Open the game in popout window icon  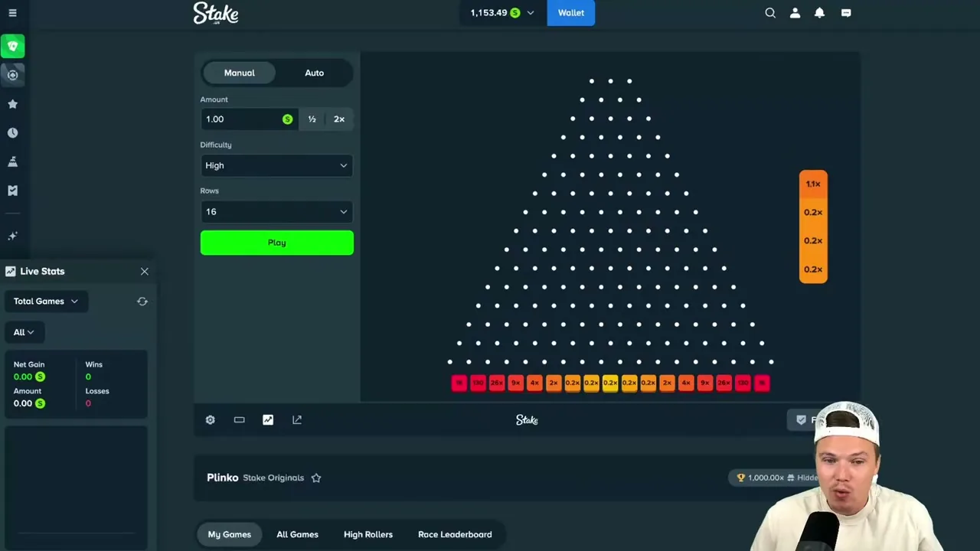coord(297,420)
